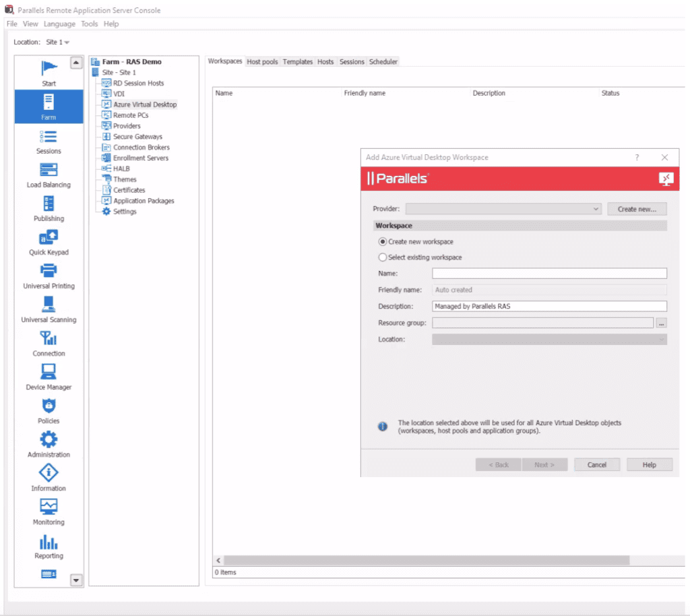The height and width of the screenshot is (616, 690).
Task: Select Enrollment Servers tree node
Action: 141,158
